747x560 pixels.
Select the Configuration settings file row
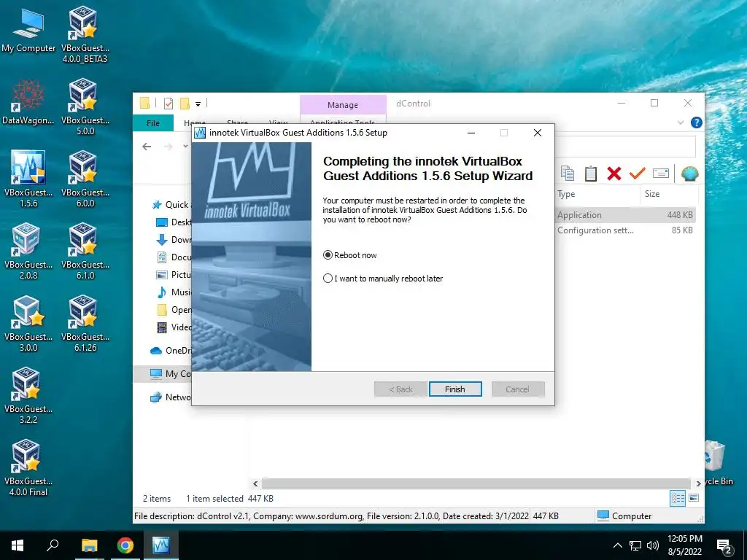(624, 230)
